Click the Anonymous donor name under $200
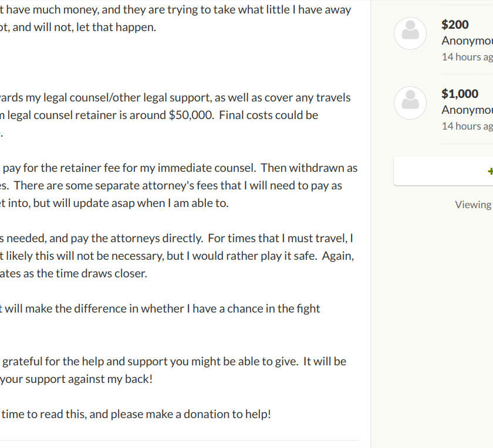This screenshot has height=448, width=493. (467, 40)
